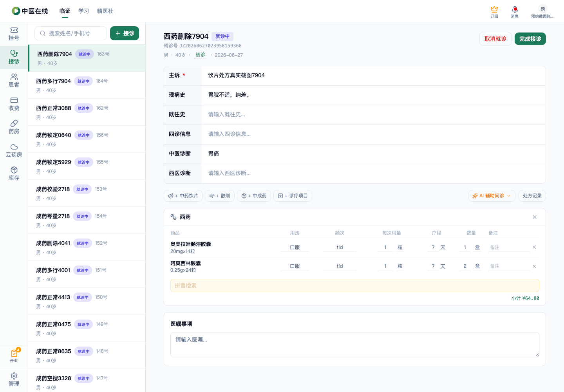Select patient 成药空搜3328
Viewport: 564px width, 392px height.
[87, 380]
